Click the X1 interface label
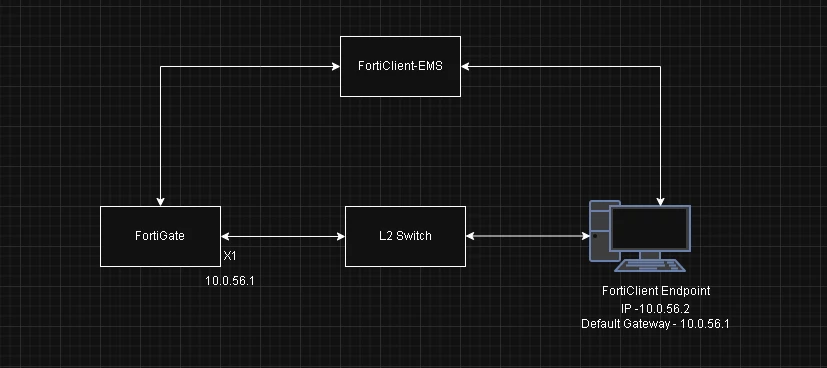This screenshot has width=827, height=368. click(230, 256)
